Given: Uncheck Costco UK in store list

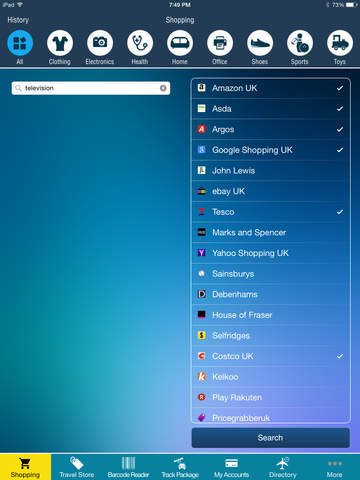Looking at the screenshot, I should pos(271,356).
